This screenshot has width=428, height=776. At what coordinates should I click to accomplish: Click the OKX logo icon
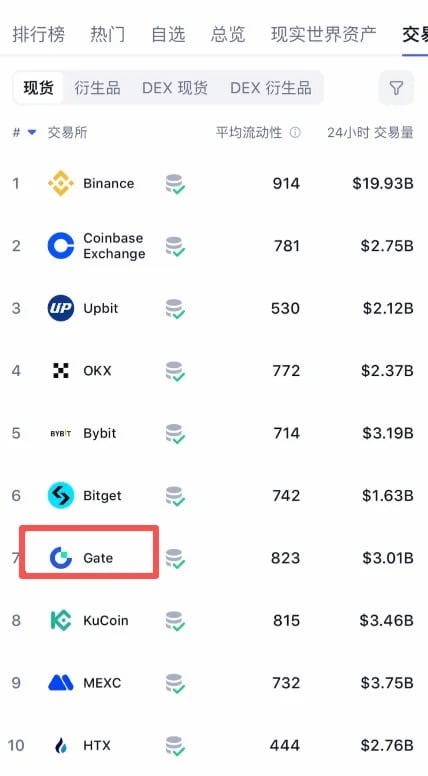click(61, 370)
